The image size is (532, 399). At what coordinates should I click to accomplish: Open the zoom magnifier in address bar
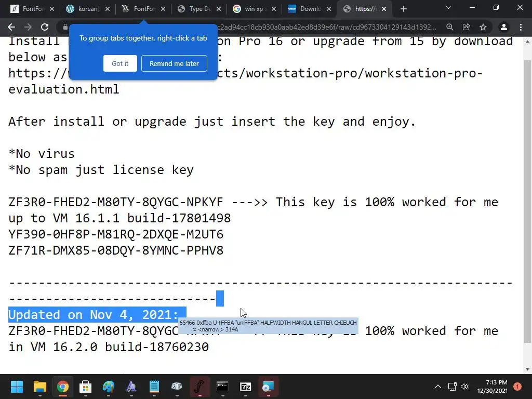tap(450, 27)
